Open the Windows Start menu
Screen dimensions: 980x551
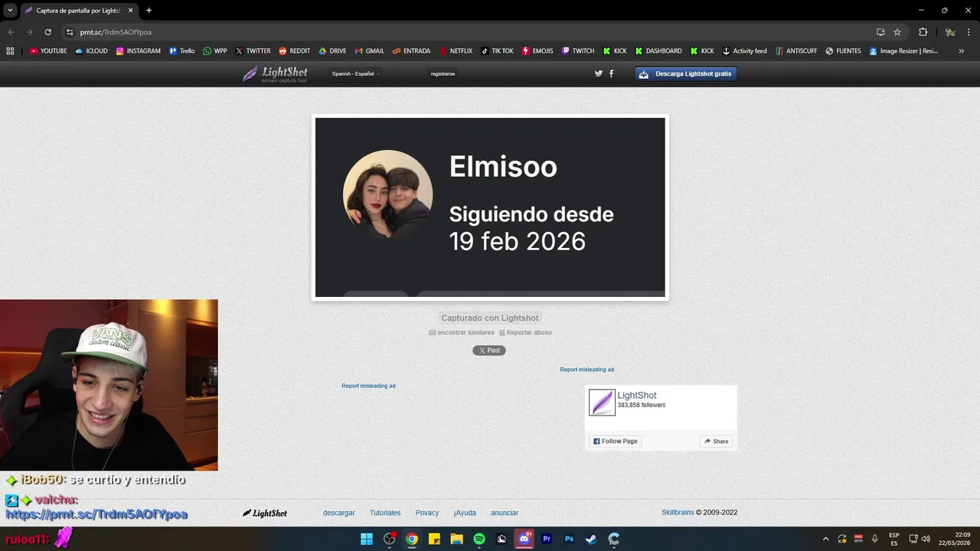367,539
